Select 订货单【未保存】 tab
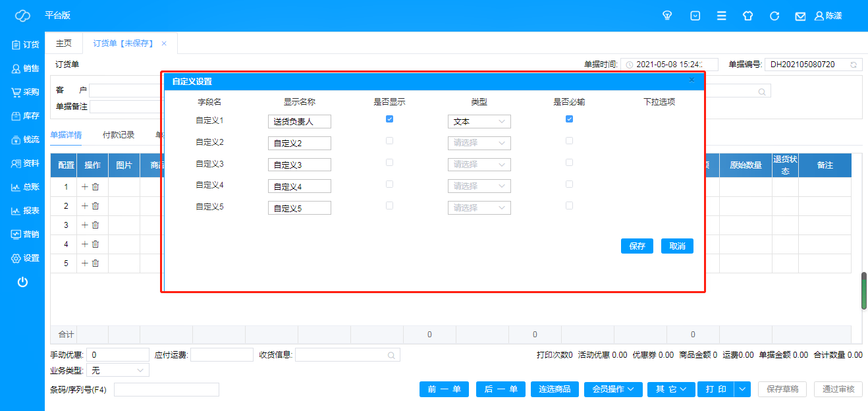The height and width of the screenshot is (411, 868). click(123, 43)
